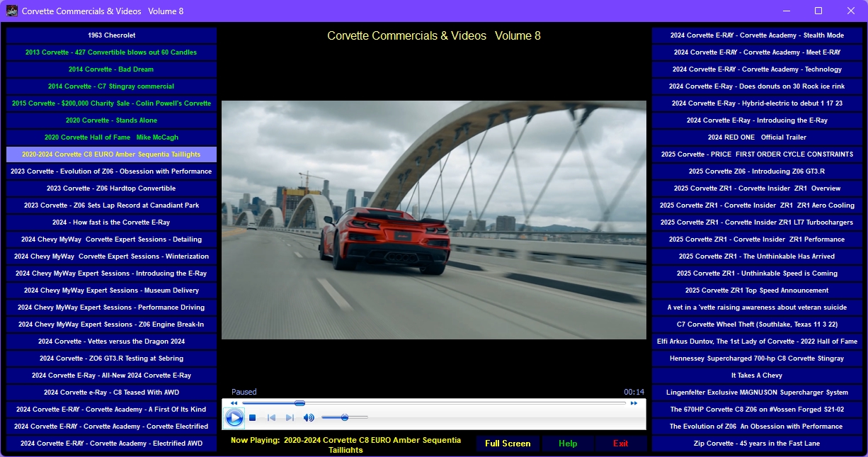Click the app icon in title bar

click(x=12, y=11)
